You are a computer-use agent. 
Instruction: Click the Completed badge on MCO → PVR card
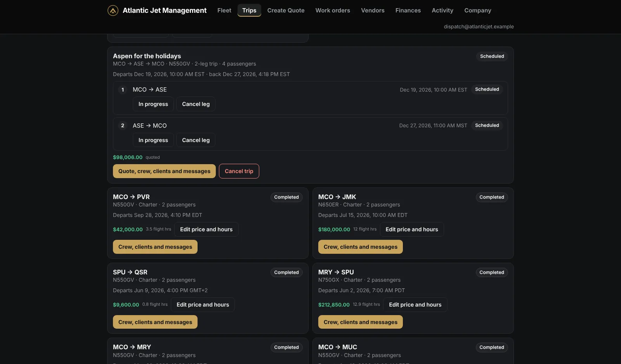[286, 197]
